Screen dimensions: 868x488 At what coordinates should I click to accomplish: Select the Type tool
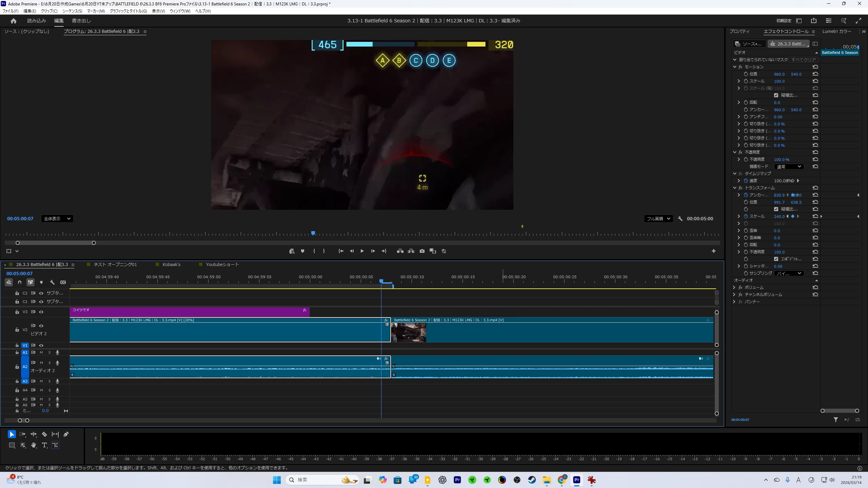tap(44, 445)
